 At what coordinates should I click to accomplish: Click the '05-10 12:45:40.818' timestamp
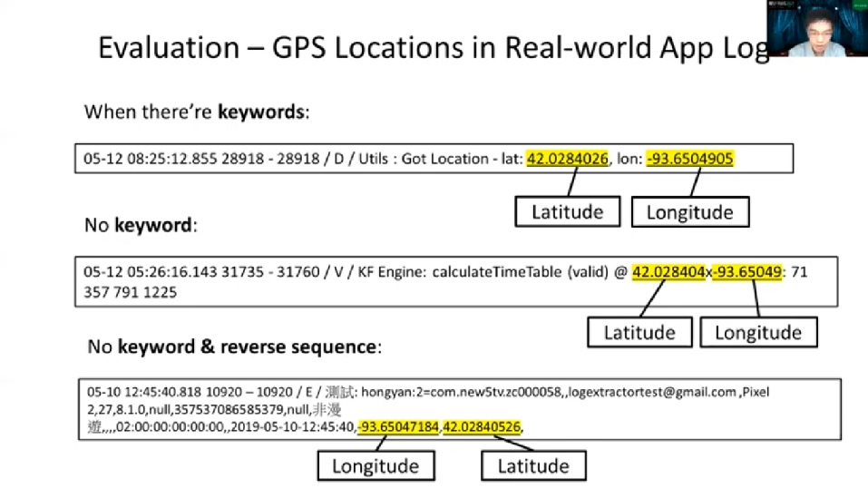(144, 392)
